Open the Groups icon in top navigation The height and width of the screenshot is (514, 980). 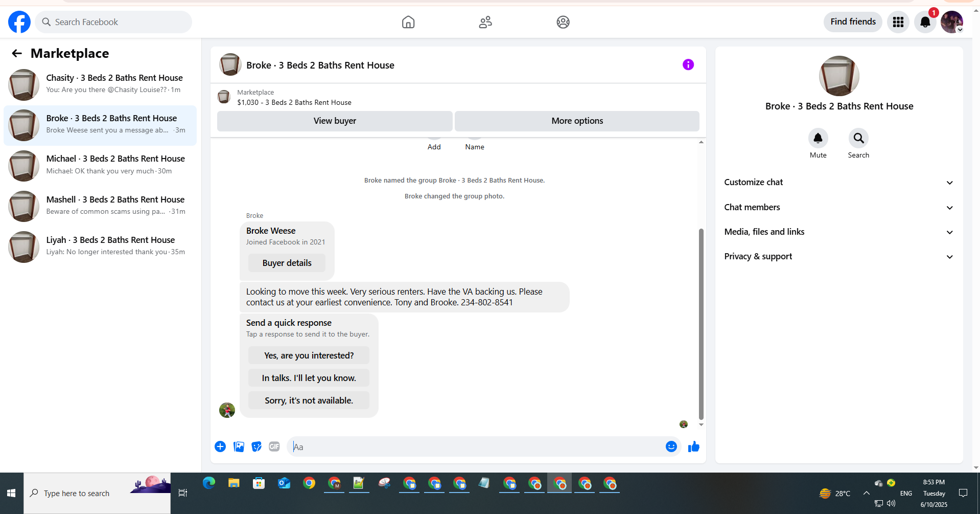pyautogui.click(x=563, y=22)
